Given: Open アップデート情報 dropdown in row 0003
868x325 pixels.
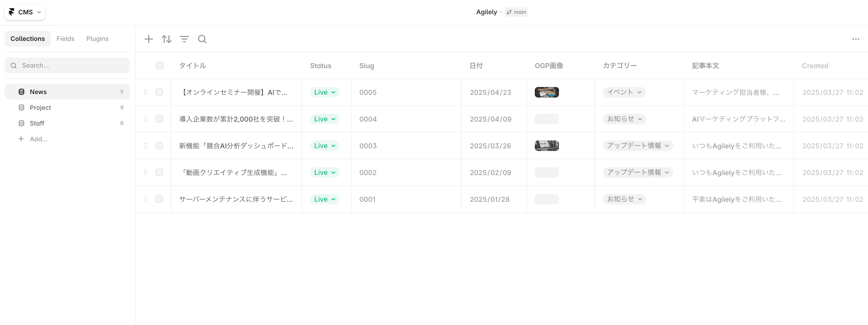Looking at the screenshot, I should (x=638, y=146).
